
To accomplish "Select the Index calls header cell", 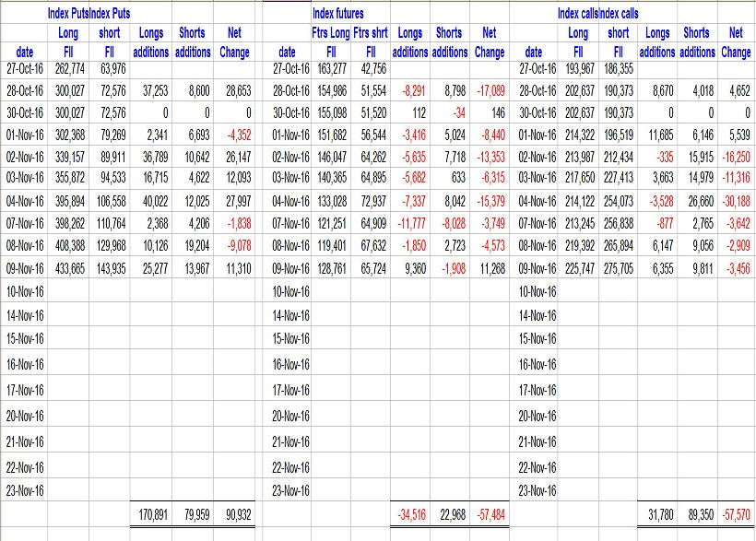I will 576,13.
